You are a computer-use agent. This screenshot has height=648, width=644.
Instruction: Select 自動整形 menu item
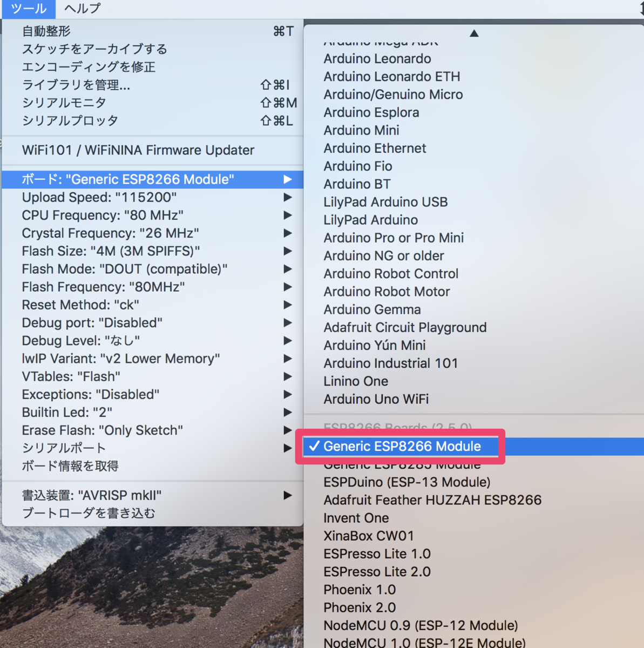153,31
